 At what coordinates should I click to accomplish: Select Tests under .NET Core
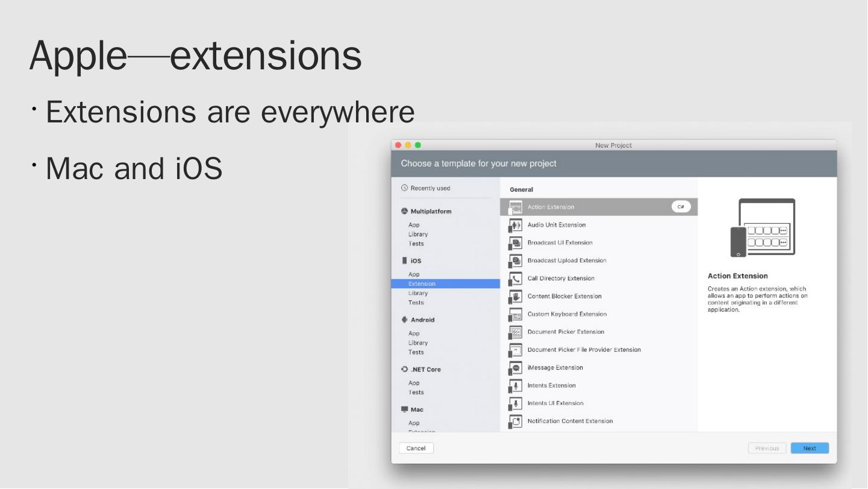(x=416, y=393)
